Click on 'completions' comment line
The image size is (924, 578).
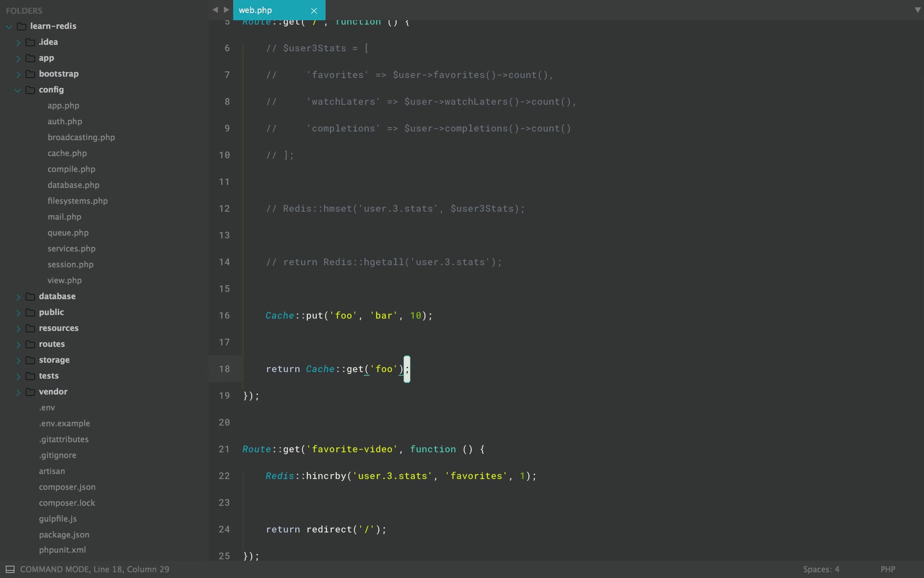(419, 128)
